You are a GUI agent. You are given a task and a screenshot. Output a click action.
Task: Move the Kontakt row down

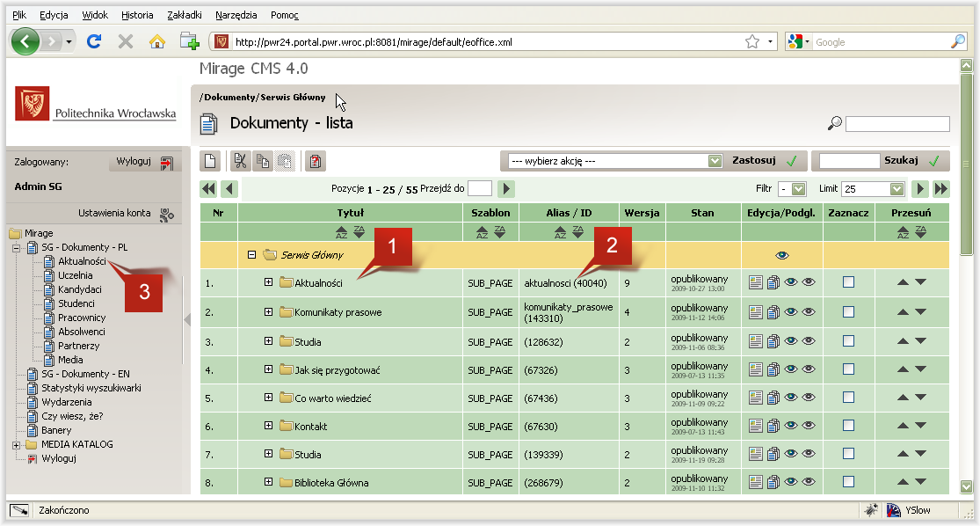tap(920, 426)
